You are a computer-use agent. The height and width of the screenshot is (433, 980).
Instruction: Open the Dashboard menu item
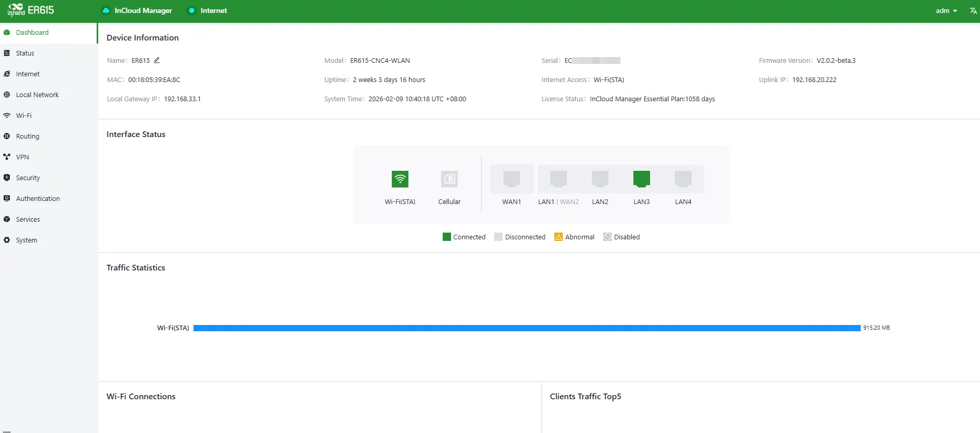point(49,32)
